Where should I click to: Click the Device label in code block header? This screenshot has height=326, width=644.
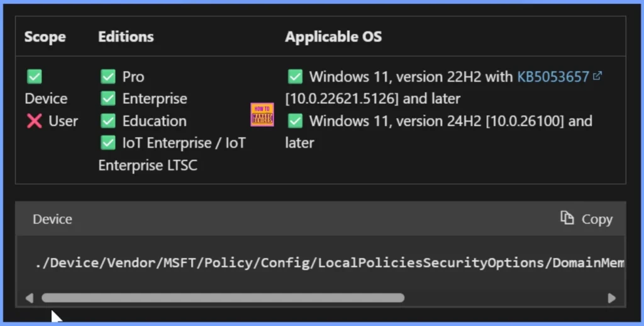pos(52,219)
